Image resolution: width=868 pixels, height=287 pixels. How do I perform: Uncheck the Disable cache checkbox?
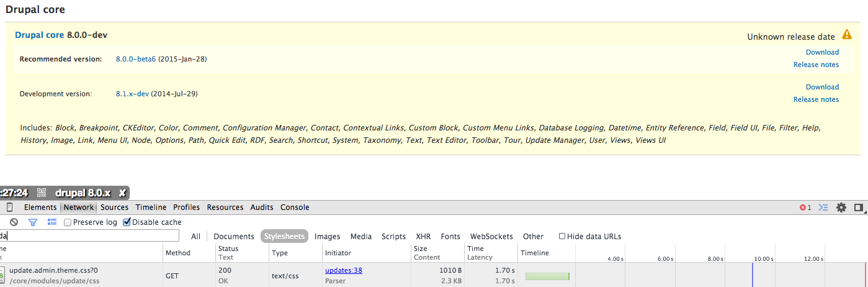coord(127,222)
